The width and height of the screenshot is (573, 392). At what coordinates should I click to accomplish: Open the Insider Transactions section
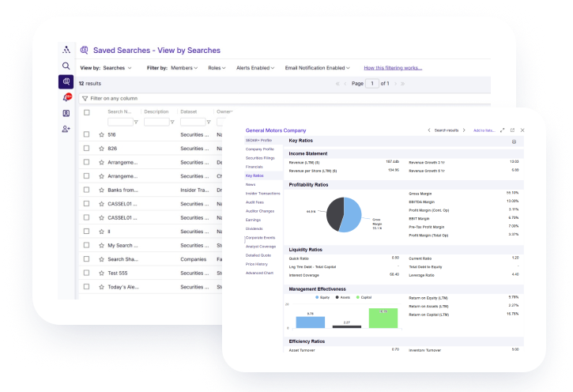click(262, 194)
